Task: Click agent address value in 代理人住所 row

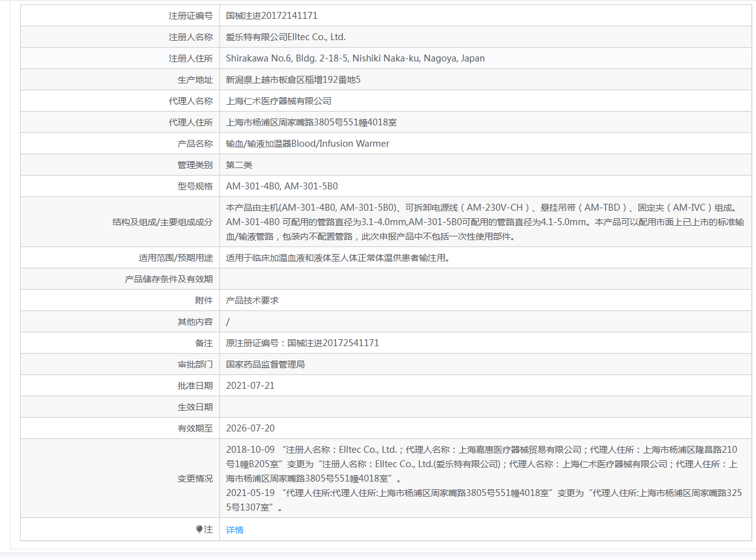Action: click(x=311, y=122)
